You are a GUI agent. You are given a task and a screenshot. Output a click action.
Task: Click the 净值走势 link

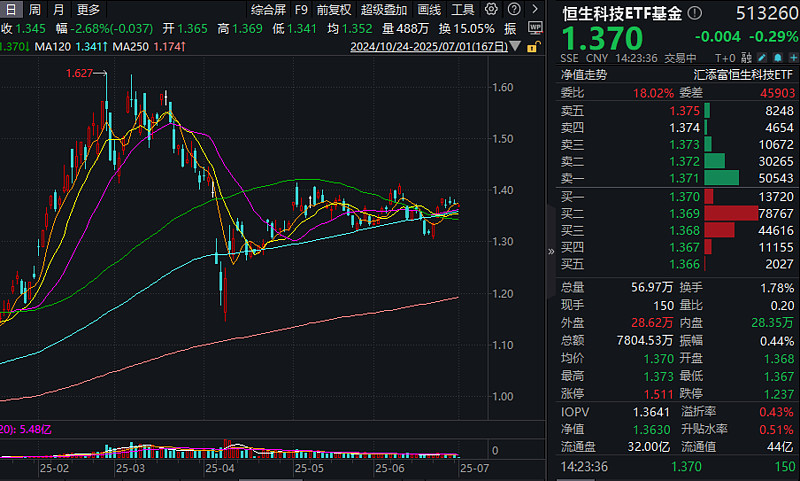(x=584, y=74)
